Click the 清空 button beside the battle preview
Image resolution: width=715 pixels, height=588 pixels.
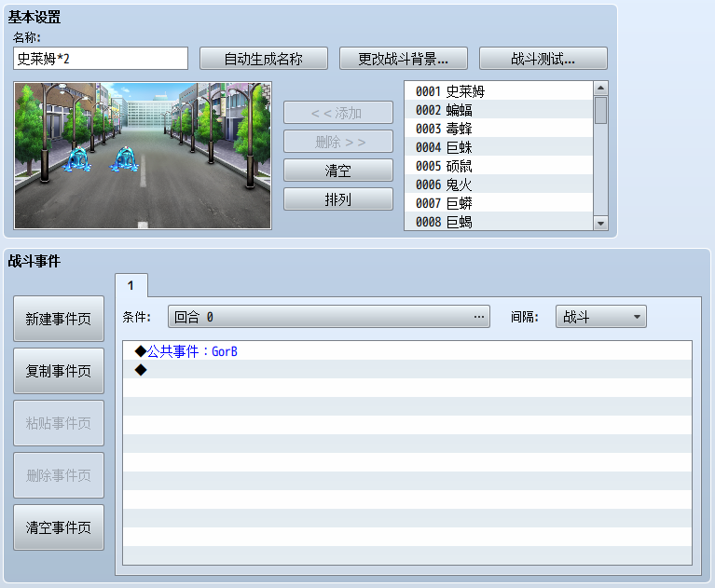pos(337,171)
